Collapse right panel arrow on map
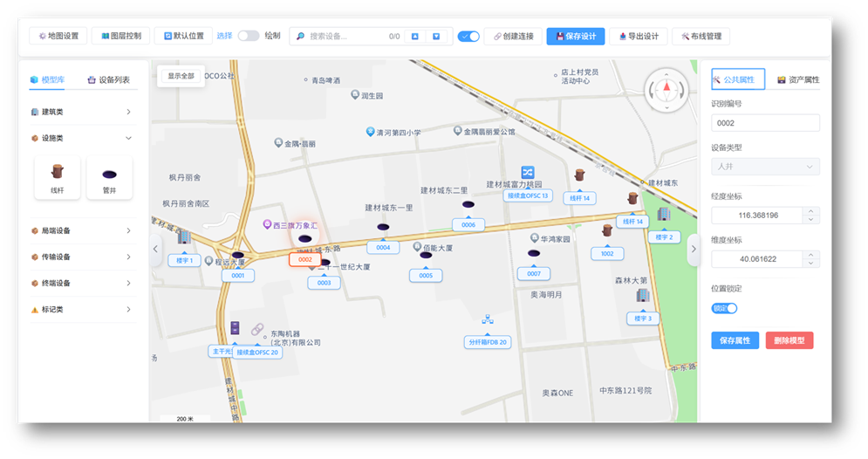 coord(693,249)
